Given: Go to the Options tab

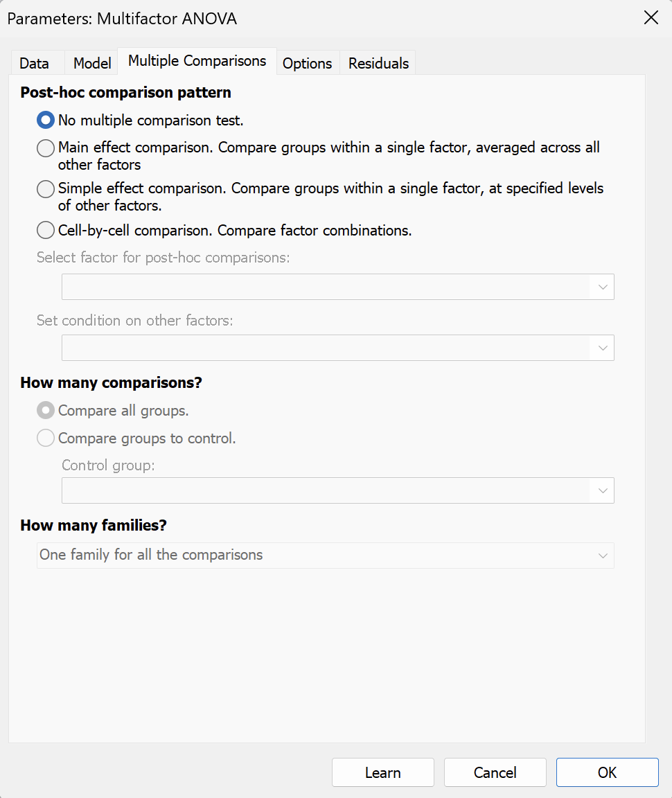Looking at the screenshot, I should tap(308, 63).
